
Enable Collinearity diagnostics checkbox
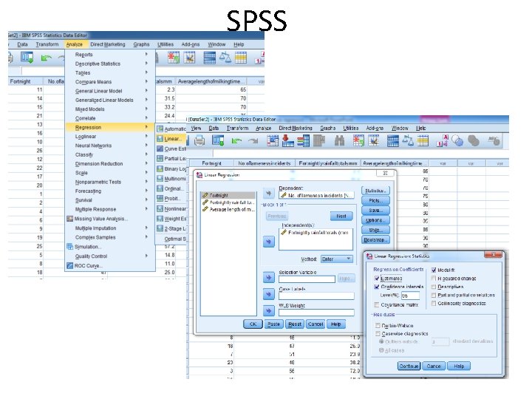434,304
